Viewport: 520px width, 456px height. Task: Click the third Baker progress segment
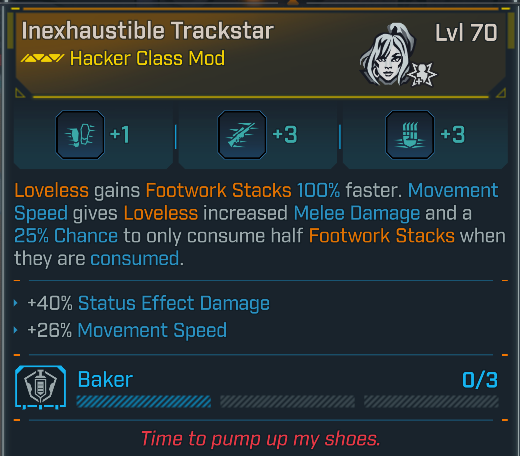(x=431, y=401)
